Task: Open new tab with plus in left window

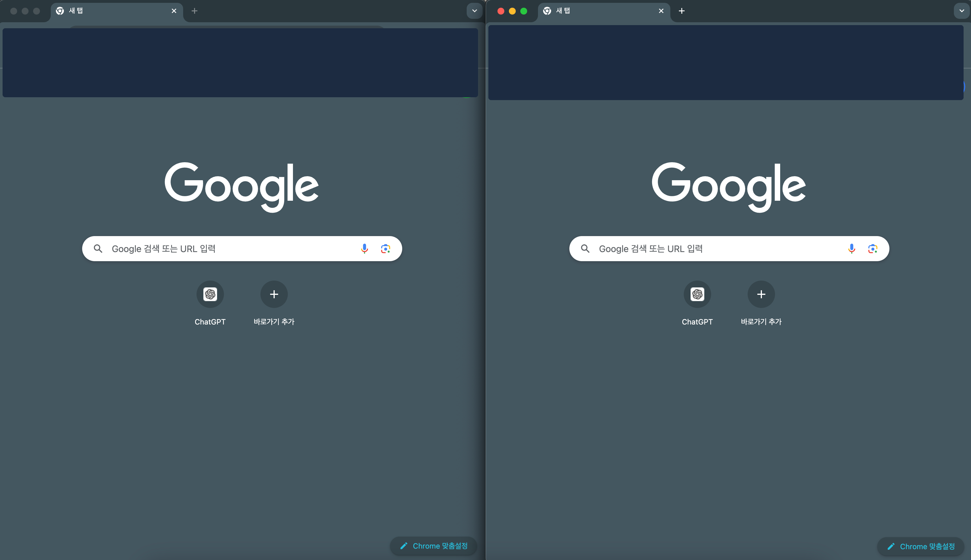Action: (194, 11)
